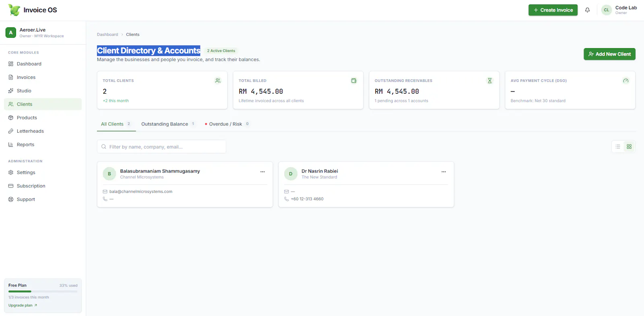Switch to grid view layout

pos(629,147)
